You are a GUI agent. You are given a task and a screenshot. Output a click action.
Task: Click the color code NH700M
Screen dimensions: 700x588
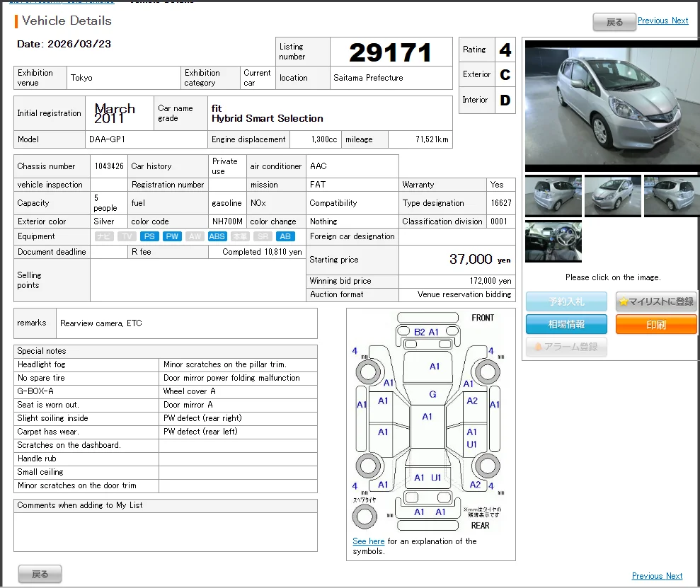point(227,221)
